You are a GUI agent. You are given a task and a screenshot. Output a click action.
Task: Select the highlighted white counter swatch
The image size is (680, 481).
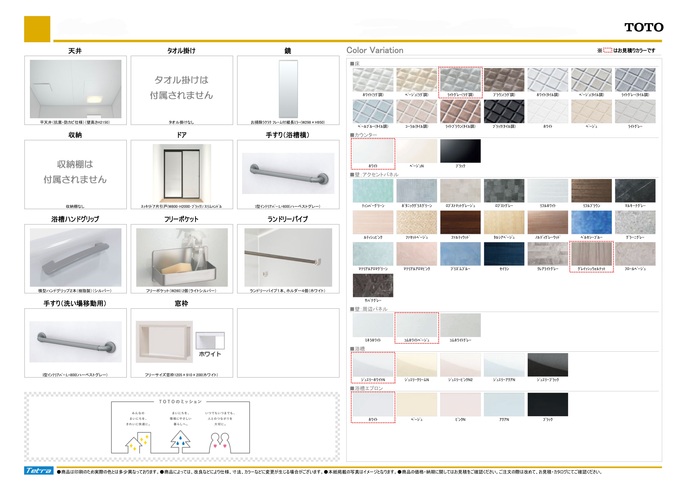pos(372,152)
